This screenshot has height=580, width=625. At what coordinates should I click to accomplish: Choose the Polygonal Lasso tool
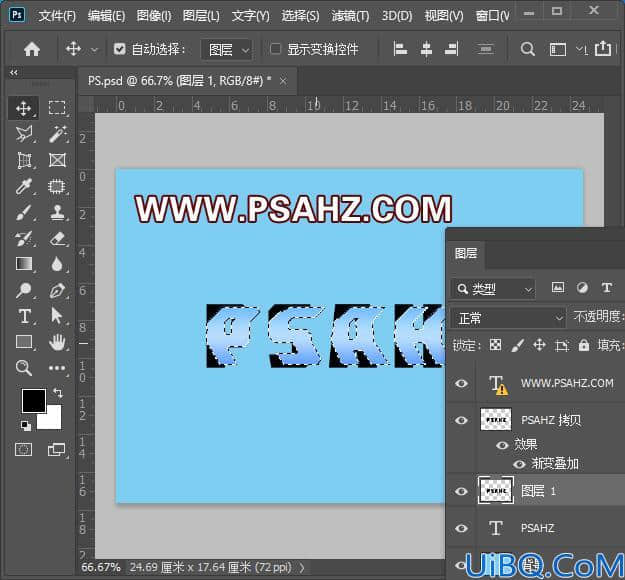point(24,134)
